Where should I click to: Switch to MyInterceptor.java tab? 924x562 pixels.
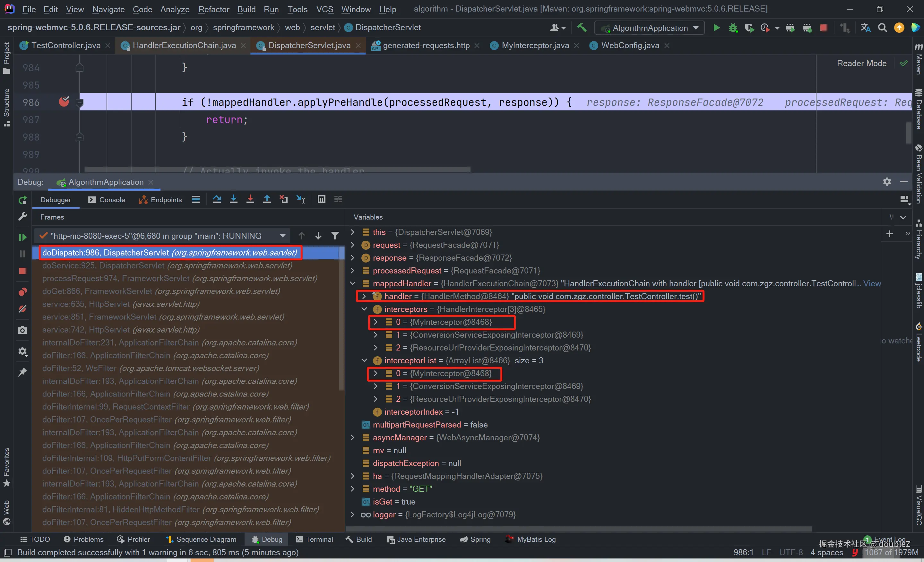(x=535, y=45)
